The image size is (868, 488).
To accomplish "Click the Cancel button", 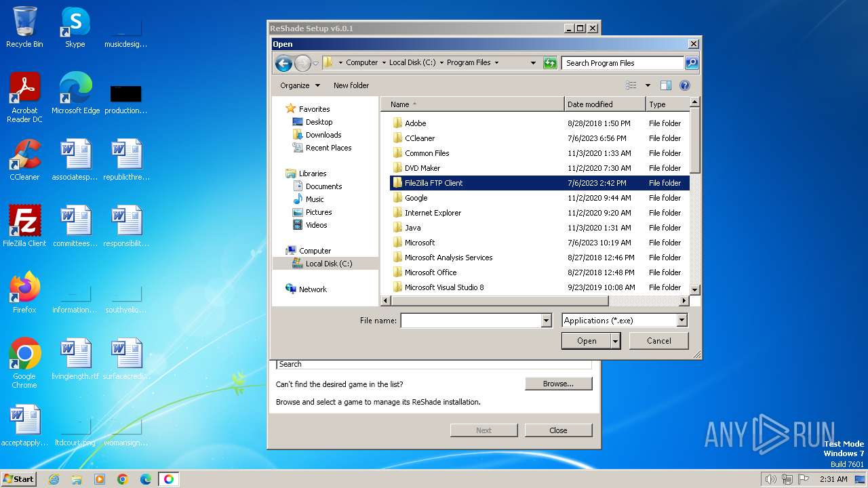I will 659,341.
